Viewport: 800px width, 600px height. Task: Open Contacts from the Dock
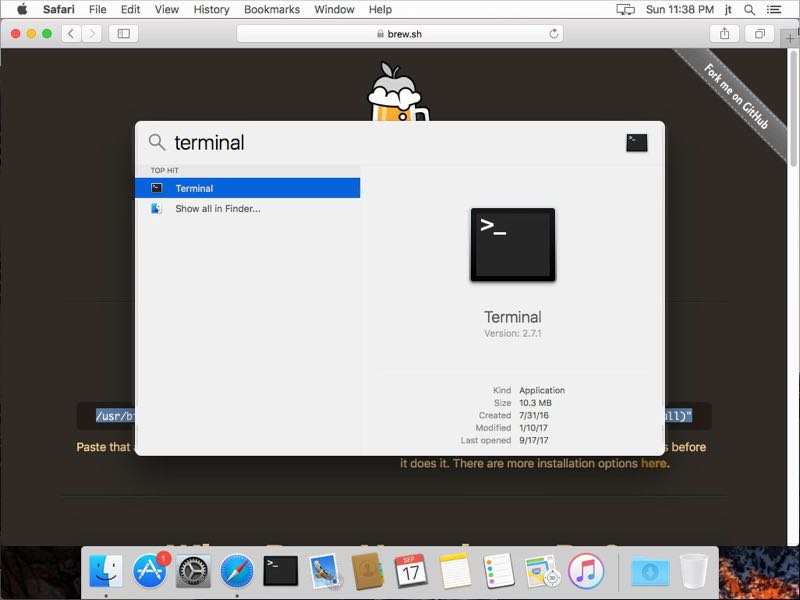click(368, 570)
